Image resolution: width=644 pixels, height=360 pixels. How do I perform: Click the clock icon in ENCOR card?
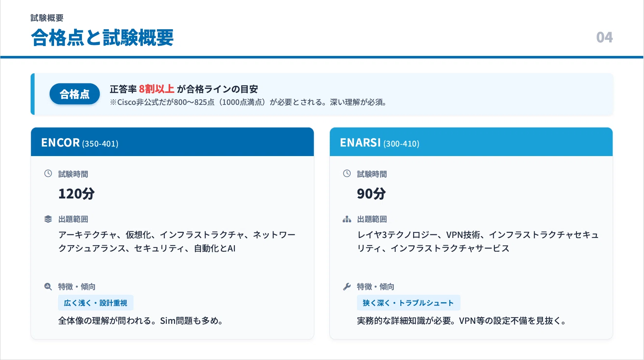(48, 174)
